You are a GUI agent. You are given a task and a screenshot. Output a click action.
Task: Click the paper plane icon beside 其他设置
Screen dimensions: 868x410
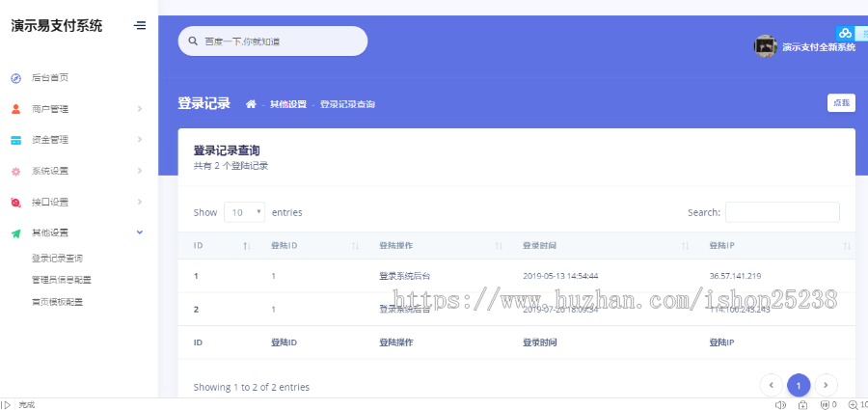pos(16,233)
